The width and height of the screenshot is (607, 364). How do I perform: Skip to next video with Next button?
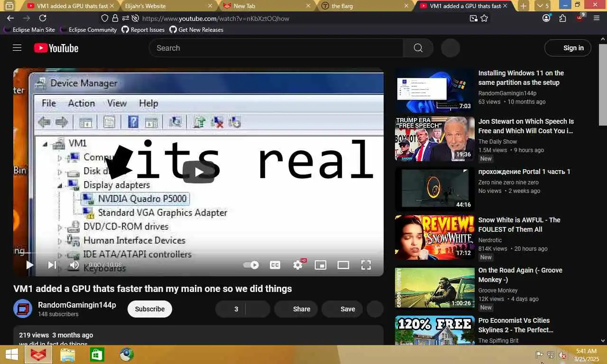pos(52,265)
